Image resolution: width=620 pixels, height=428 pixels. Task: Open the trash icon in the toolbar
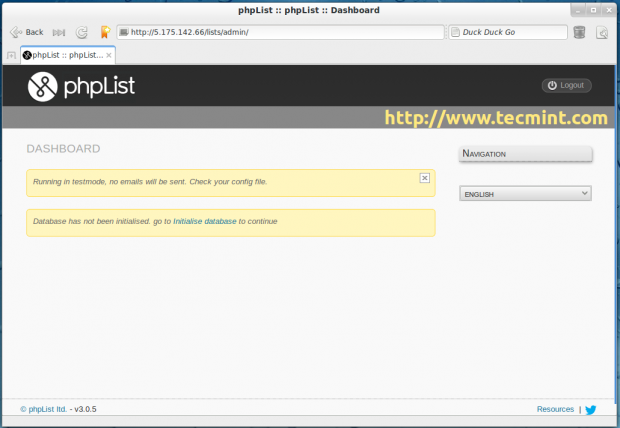click(x=579, y=32)
